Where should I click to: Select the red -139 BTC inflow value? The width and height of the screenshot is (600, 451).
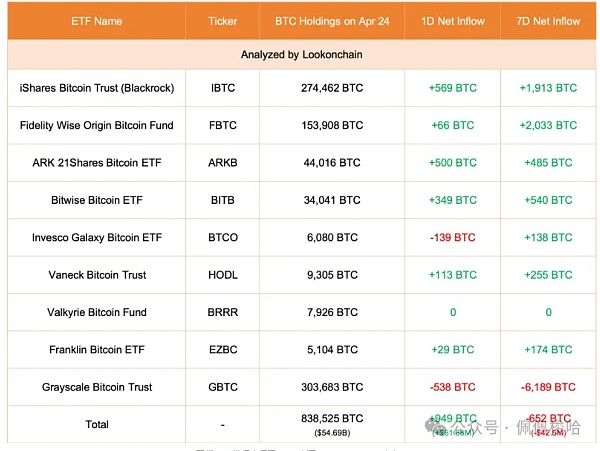point(451,237)
